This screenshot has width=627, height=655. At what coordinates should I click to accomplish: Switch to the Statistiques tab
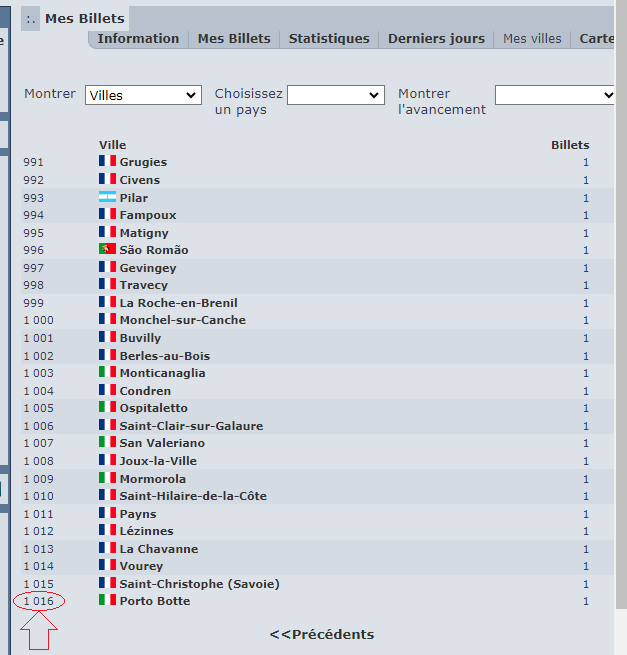(329, 39)
